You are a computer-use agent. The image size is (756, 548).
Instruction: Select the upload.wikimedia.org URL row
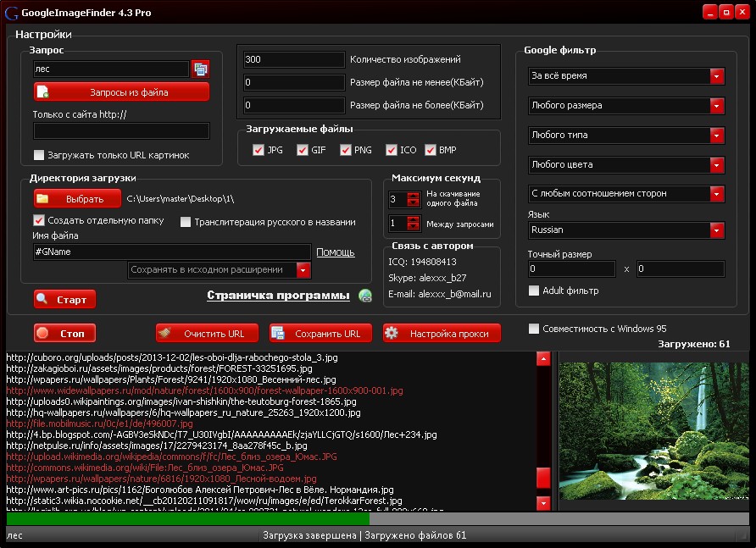pyautogui.click(x=172, y=457)
